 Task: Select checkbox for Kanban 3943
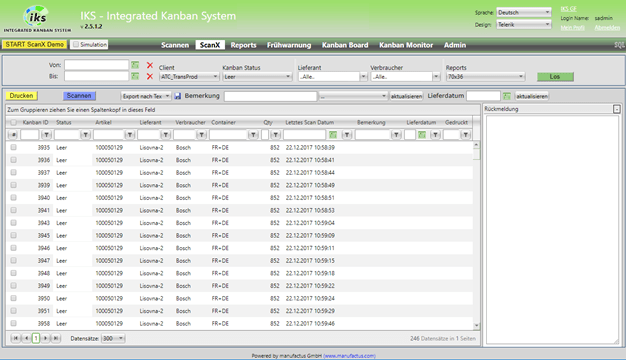(x=14, y=223)
